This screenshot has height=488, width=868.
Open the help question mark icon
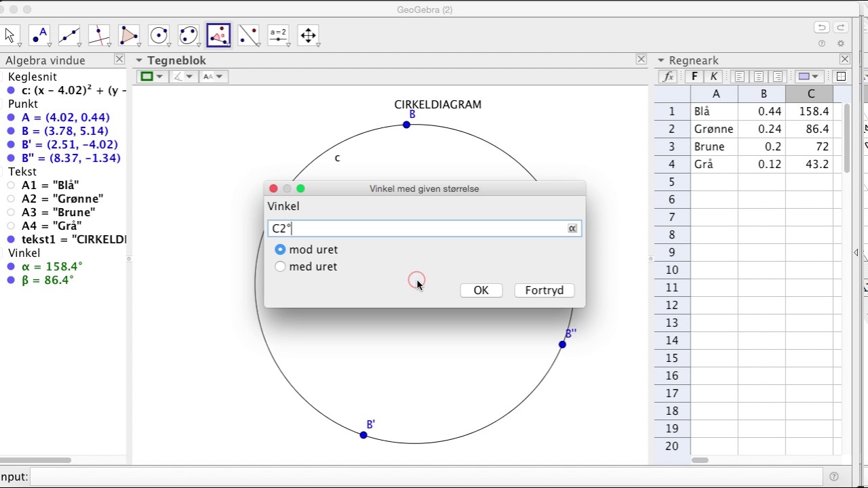822,43
